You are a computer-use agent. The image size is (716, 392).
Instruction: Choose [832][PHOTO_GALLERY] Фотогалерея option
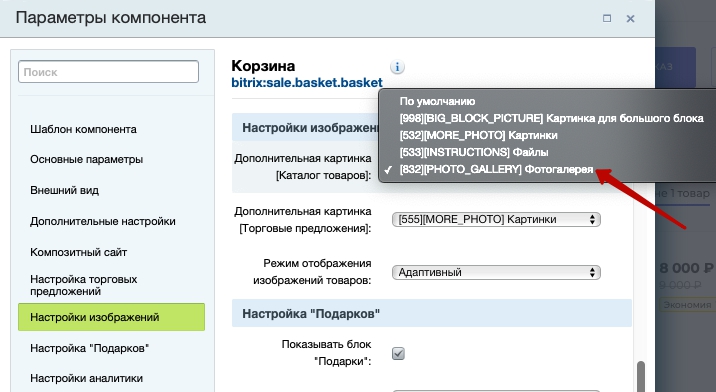coord(496,170)
